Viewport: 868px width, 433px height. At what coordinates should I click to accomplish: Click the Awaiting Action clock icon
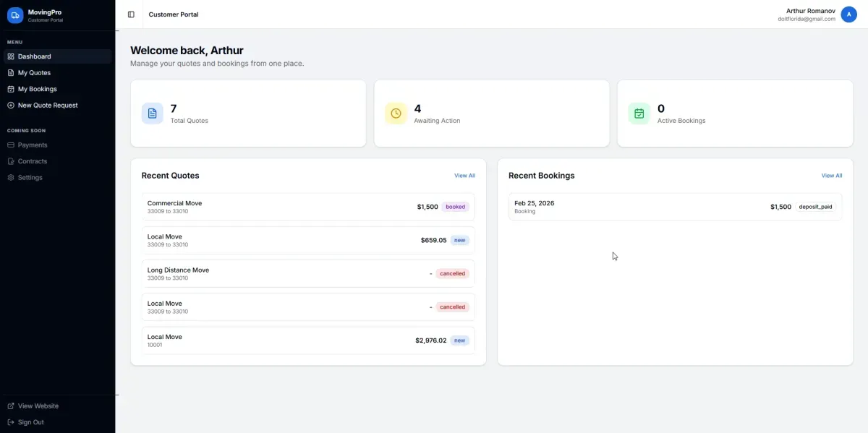[396, 113]
